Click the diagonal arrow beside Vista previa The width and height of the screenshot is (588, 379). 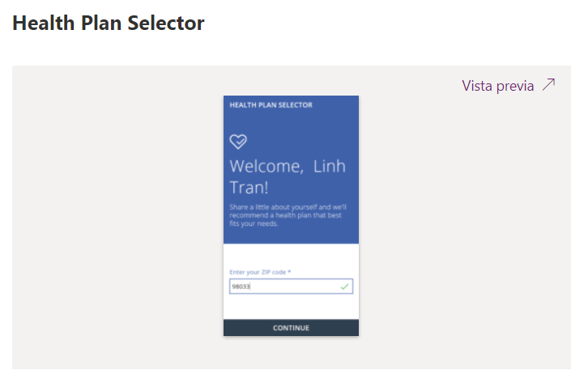pyautogui.click(x=549, y=85)
